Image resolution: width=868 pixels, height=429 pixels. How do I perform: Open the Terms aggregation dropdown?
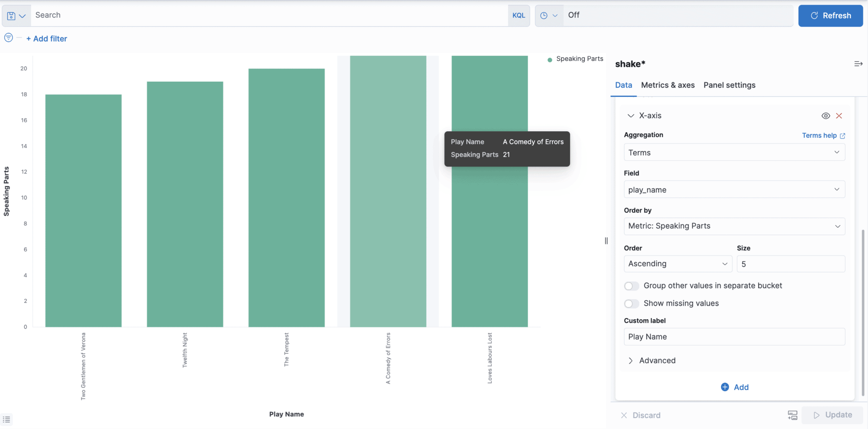point(734,152)
